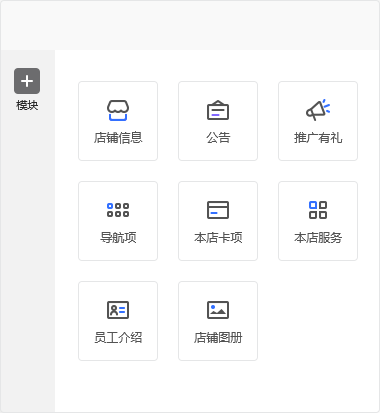Click the 公告 text label

(x=218, y=138)
